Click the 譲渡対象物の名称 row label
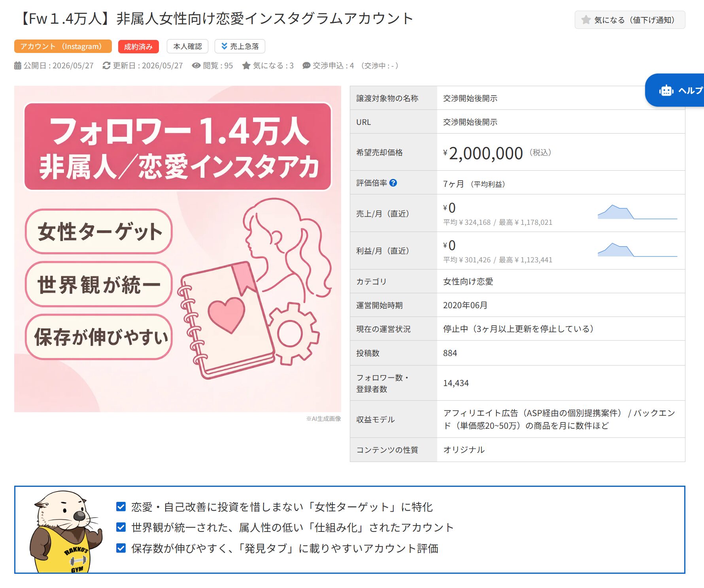704x588 pixels. click(387, 98)
